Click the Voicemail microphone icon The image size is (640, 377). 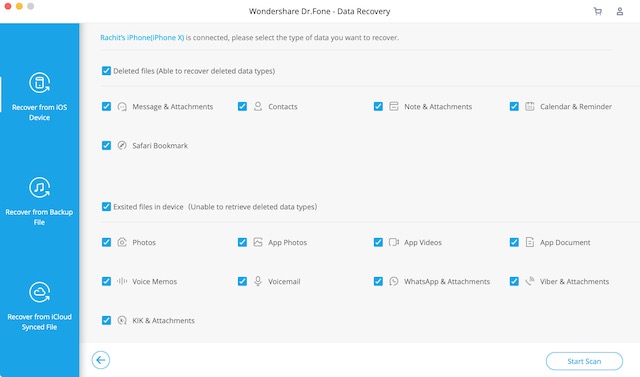[258, 281]
